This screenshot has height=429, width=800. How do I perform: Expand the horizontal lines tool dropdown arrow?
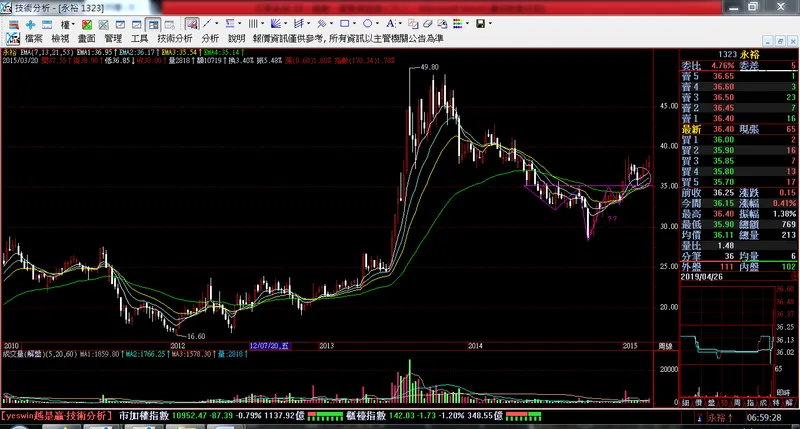click(x=240, y=23)
